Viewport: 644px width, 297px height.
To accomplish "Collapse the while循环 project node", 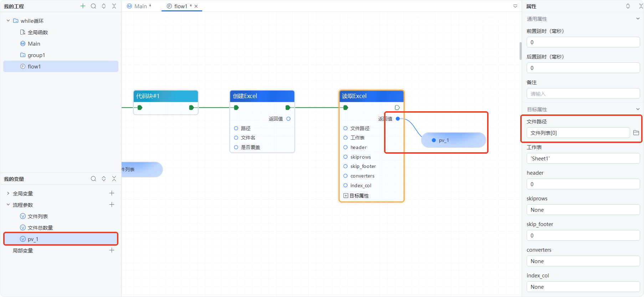I will tap(8, 21).
